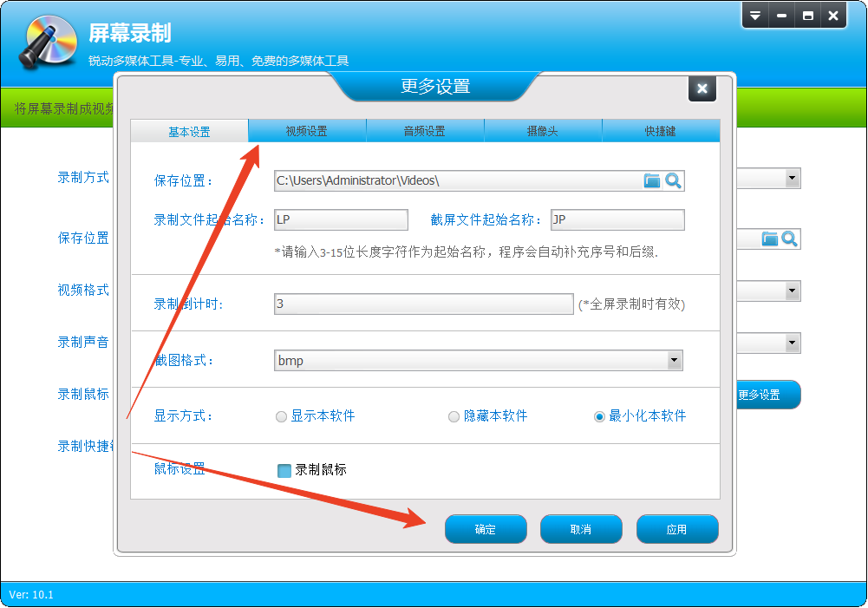Click 更多设置 button in main window

[767, 395]
